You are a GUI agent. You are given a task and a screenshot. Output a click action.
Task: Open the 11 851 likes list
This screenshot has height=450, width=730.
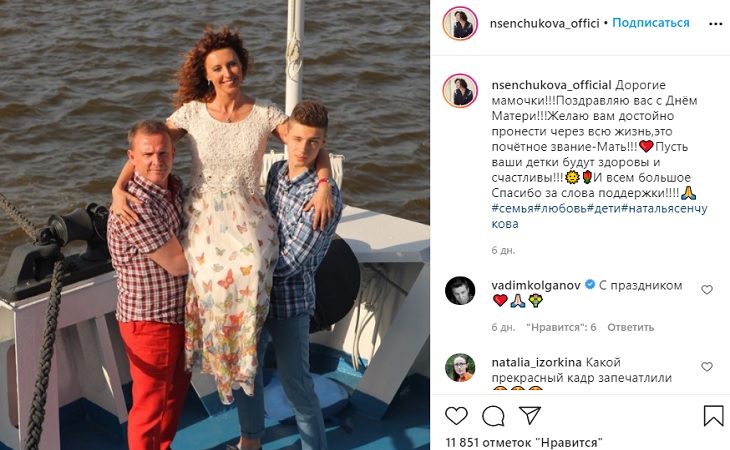(524, 443)
